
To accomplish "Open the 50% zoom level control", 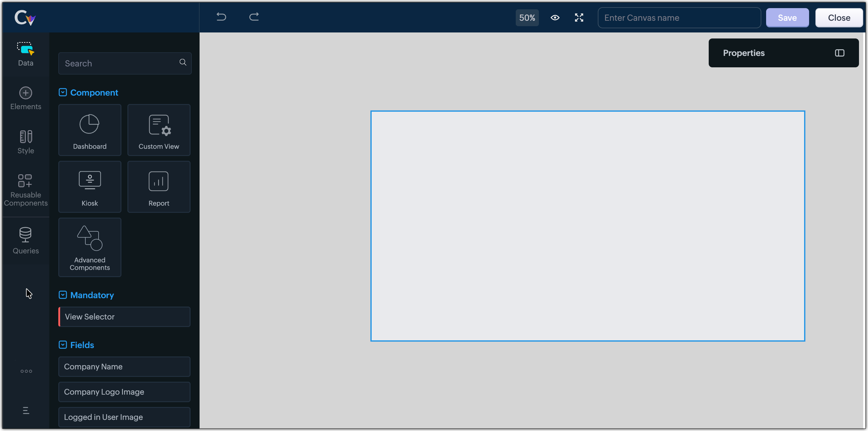I will click(527, 17).
